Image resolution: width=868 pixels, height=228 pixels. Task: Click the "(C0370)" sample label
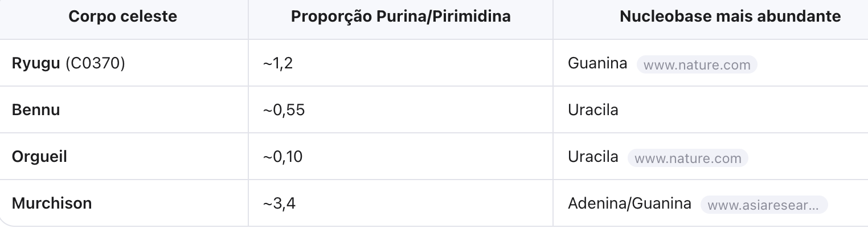coord(95,63)
